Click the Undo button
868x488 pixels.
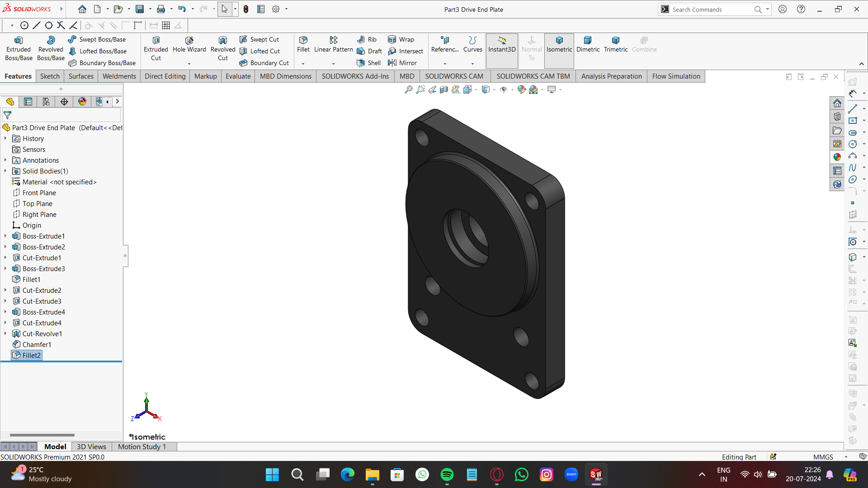[182, 9]
